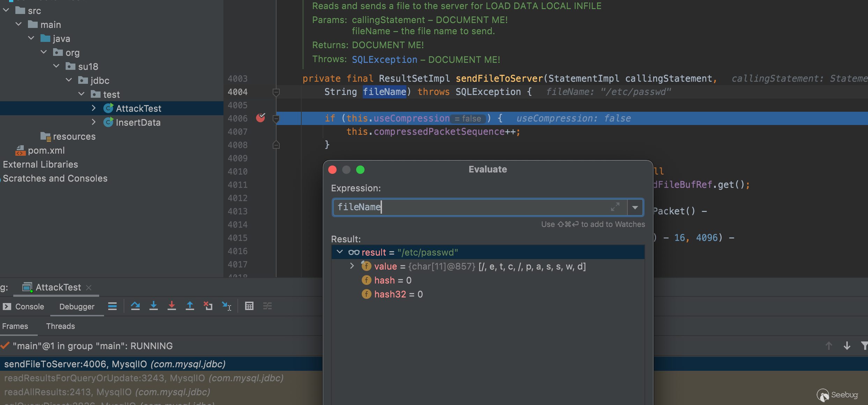
Task: Click the Run to Cursor icon
Action: [x=226, y=306]
